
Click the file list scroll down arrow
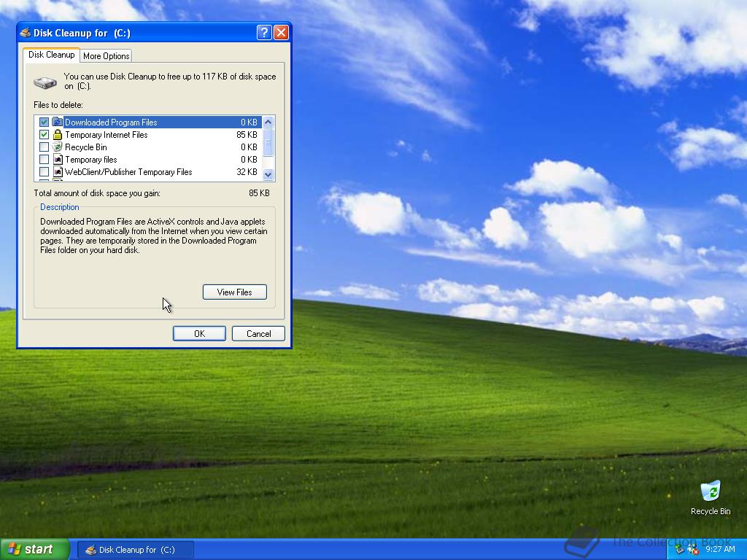pos(268,174)
